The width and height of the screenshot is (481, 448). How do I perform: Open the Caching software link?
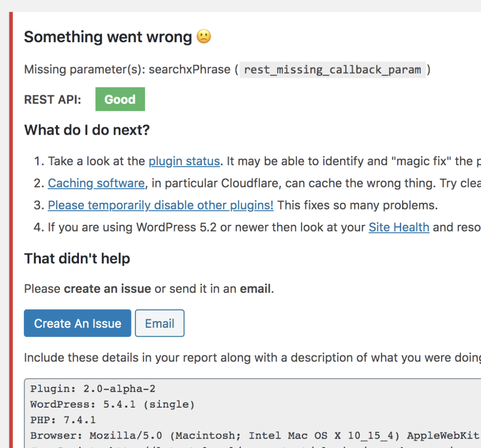coord(96,183)
